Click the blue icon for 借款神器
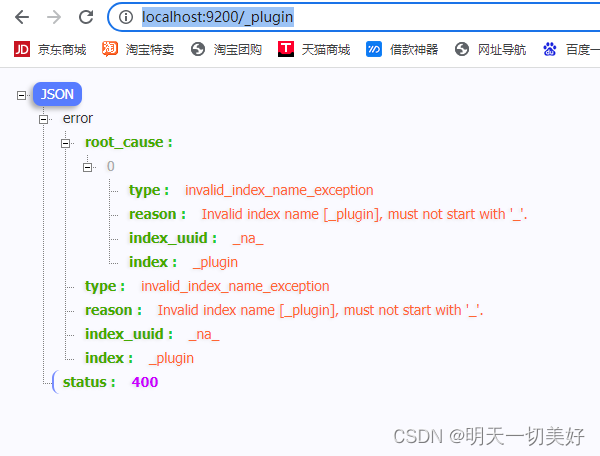 [374, 49]
